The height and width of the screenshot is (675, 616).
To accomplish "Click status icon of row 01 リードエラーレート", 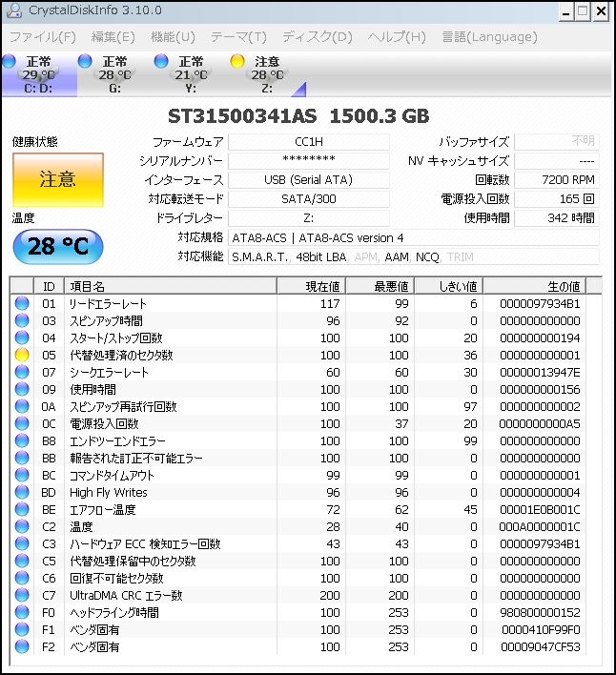I will [22, 303].
